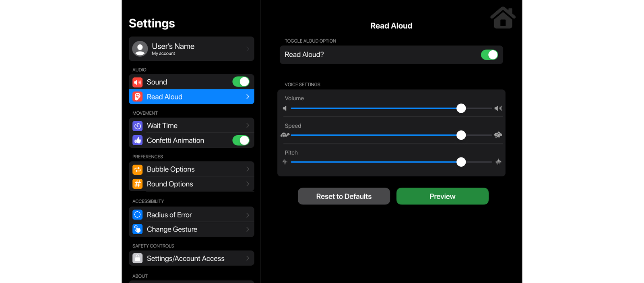
Task: Click the orange Bubble Options icon
Action: tap(138, 169)
